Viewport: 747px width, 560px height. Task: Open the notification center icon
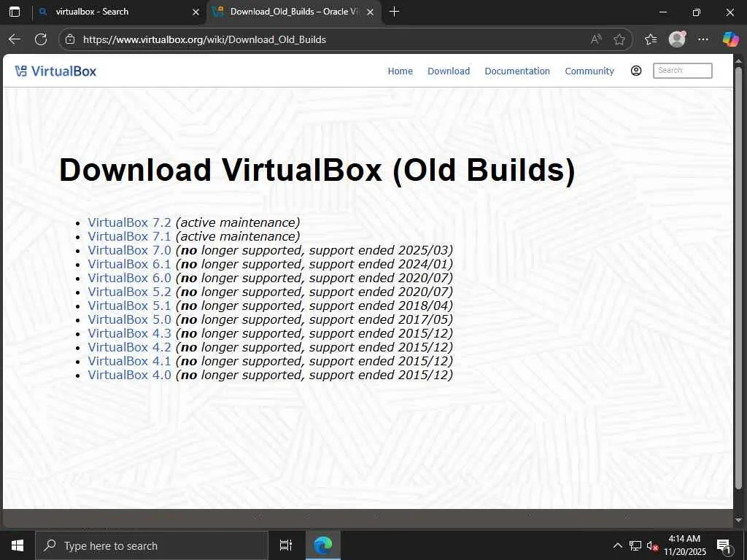[724, 545]
